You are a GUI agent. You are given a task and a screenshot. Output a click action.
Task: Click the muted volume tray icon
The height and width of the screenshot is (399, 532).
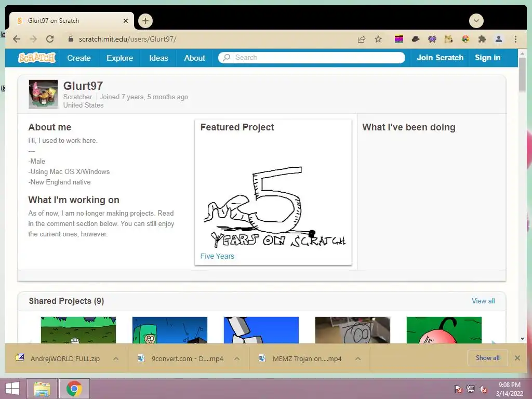[x=483, y=389]
